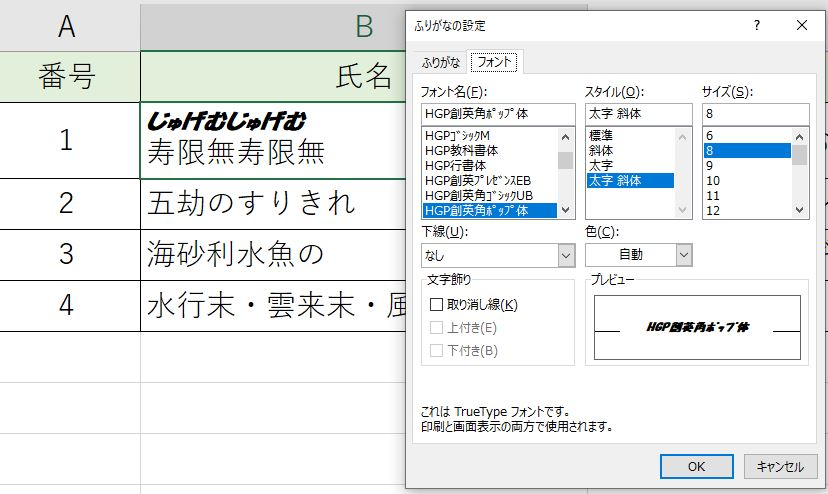
Task: Select the フォント tab
Action: pyautogui.click(x=494, y=62)
